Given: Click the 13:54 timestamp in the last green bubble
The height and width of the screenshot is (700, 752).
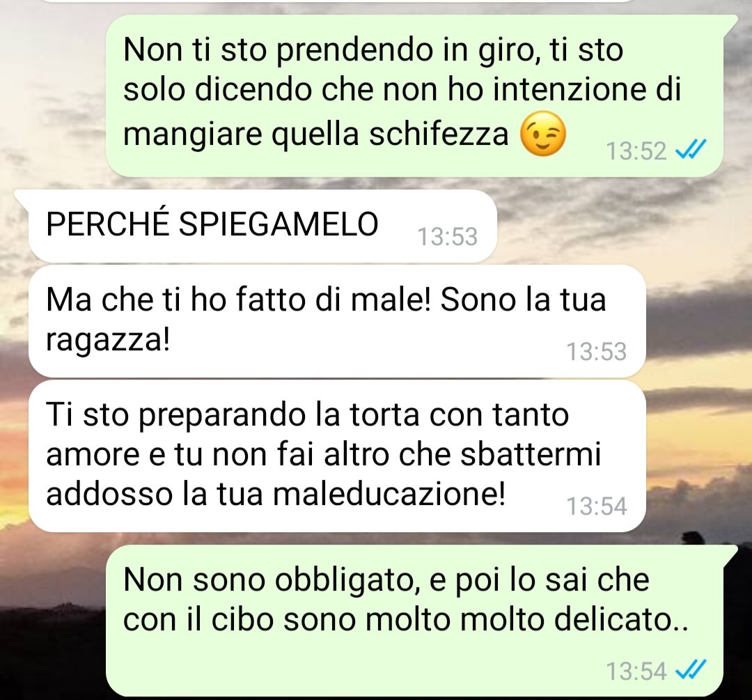Looking at the screenshot, I should pos(636,671).
